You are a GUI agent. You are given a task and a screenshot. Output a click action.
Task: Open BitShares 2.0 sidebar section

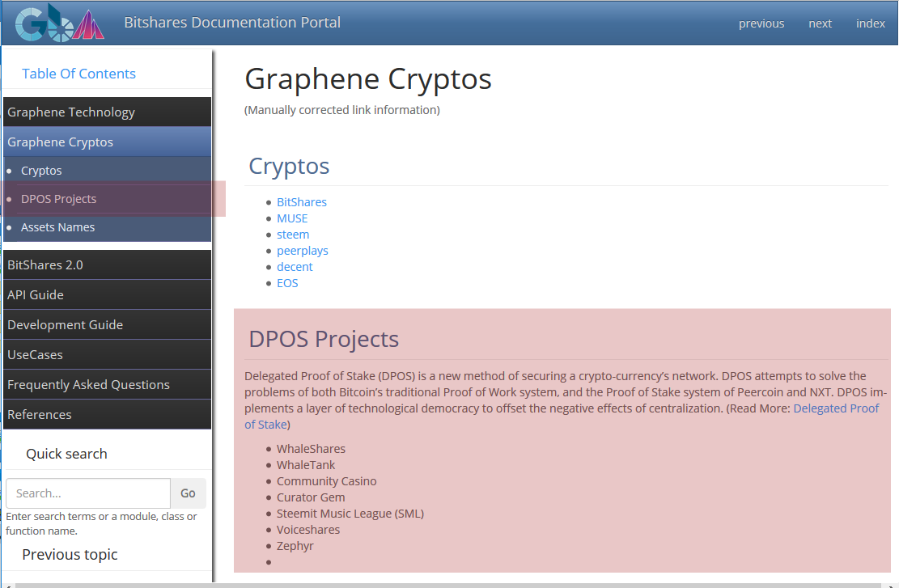(x=107, y=264)
